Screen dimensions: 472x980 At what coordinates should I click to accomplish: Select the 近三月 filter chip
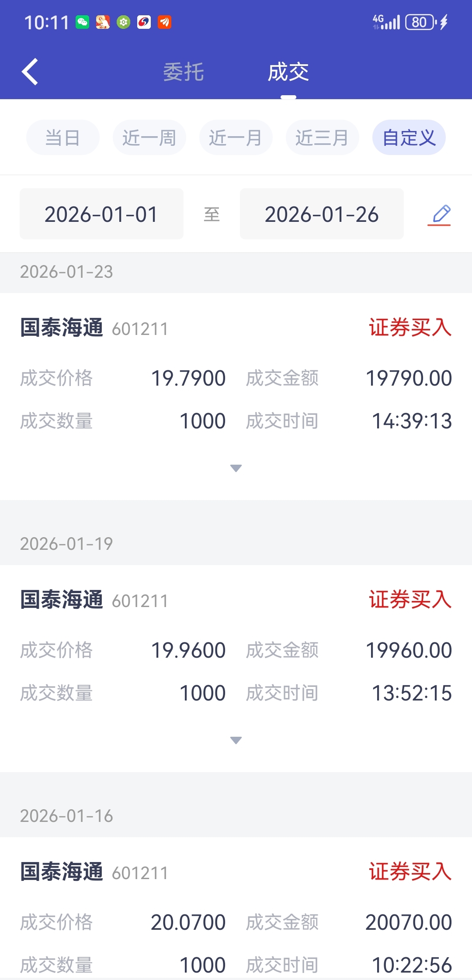[322, 138]
